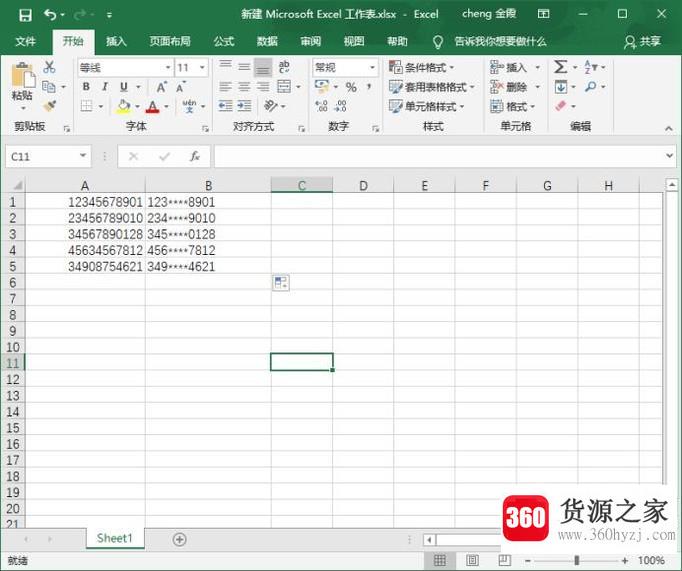Click the Decrease Indent icon
This screenshot has width=682, height=571.
click(x=225, y=106)
